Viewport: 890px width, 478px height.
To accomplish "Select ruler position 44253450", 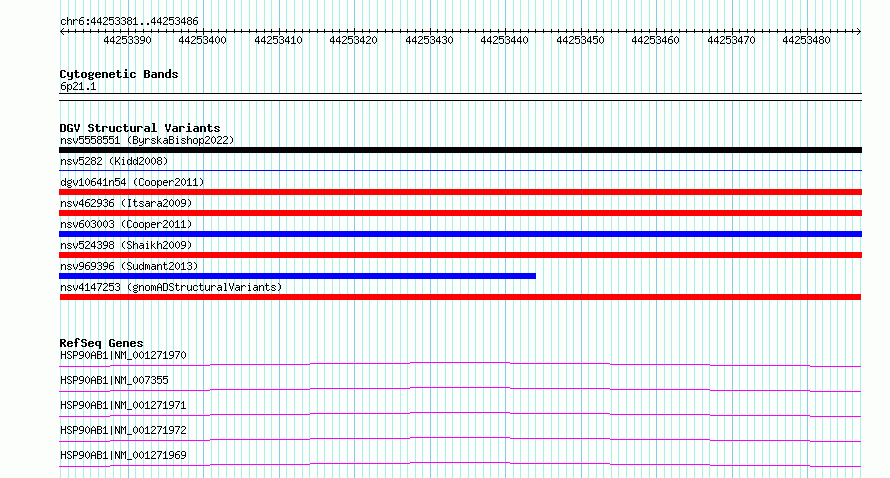I will pyautogui.click(x=580, y=40).
